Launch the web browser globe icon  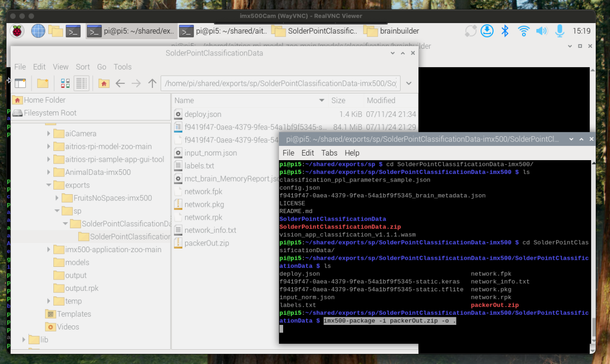pyautogui.click(x=38, y=31)
